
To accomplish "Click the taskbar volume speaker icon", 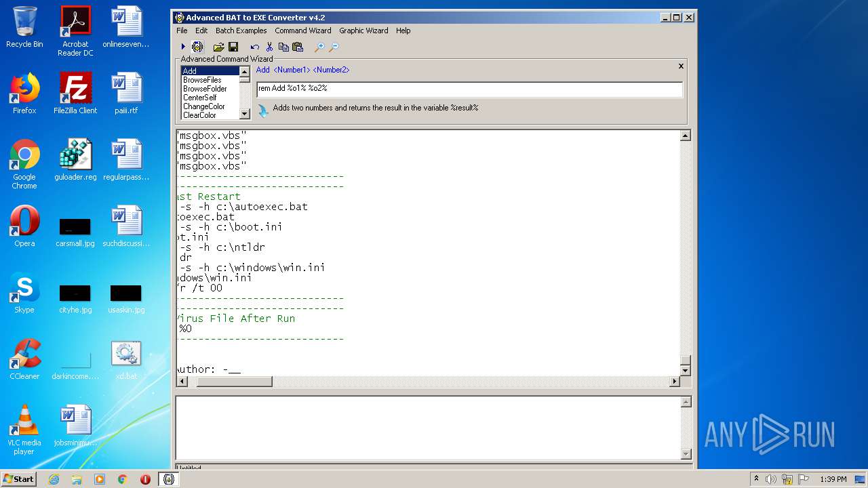I will [x=771, y=479].
